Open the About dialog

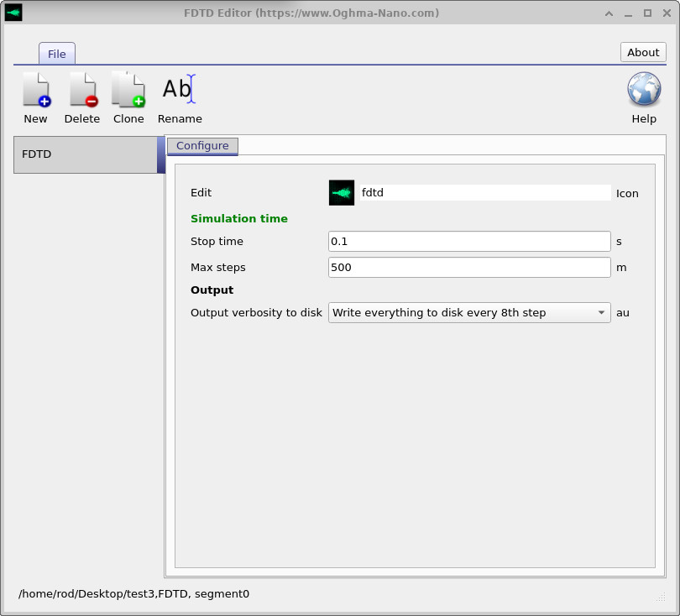642,51
